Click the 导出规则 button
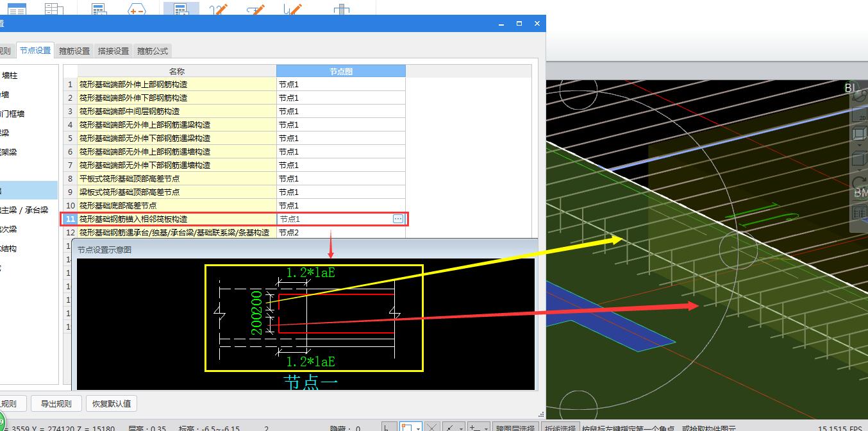Viewport: 868px width, 431px height. (x=56, y=403)
